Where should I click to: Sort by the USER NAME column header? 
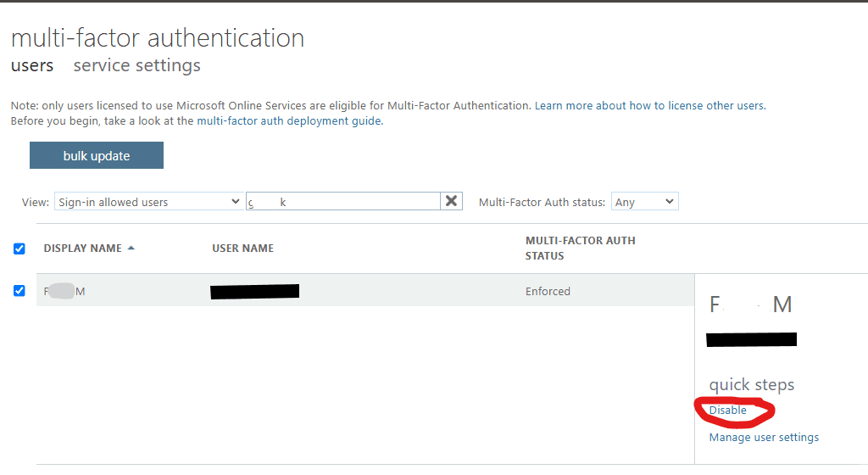click(x=243, y=249)
